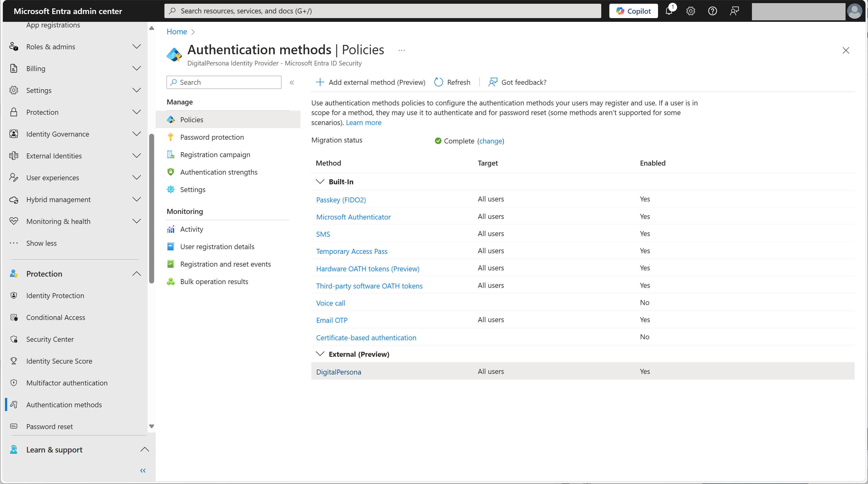The height and width of the screenshot is (484, 868).
Task: Open Temporary Access Pass method
Action: point(351,251)
